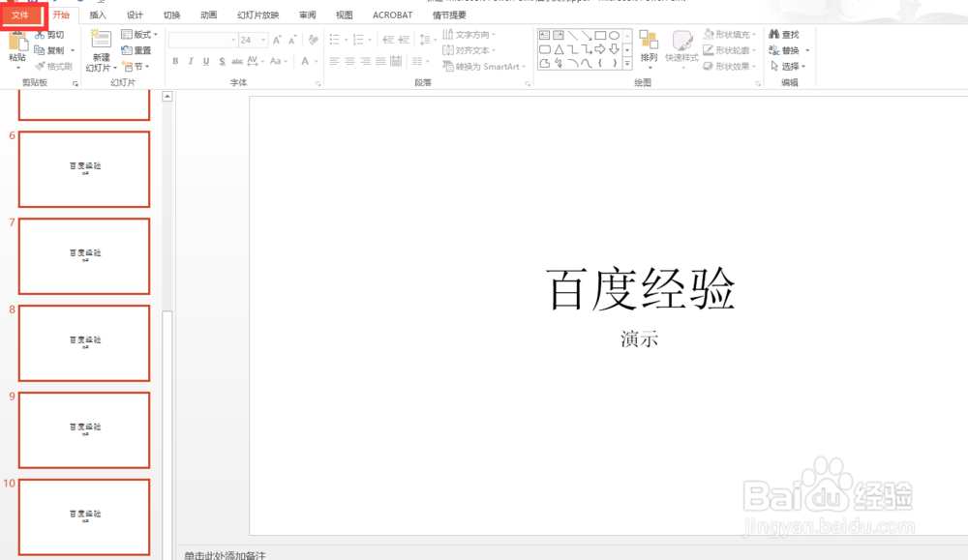
Task: Click the Arrange (排列) icon
Action: pos(649,40)
